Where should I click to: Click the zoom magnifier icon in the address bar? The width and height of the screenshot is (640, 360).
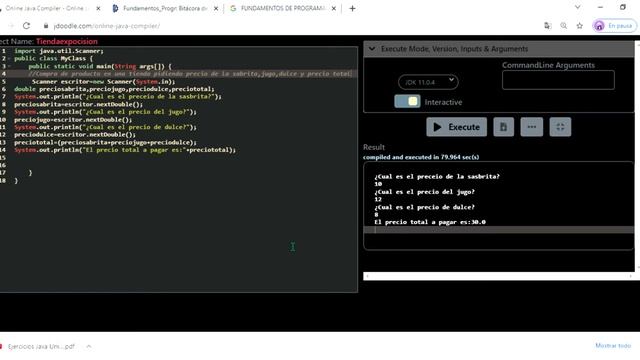[x=564, y=26]
